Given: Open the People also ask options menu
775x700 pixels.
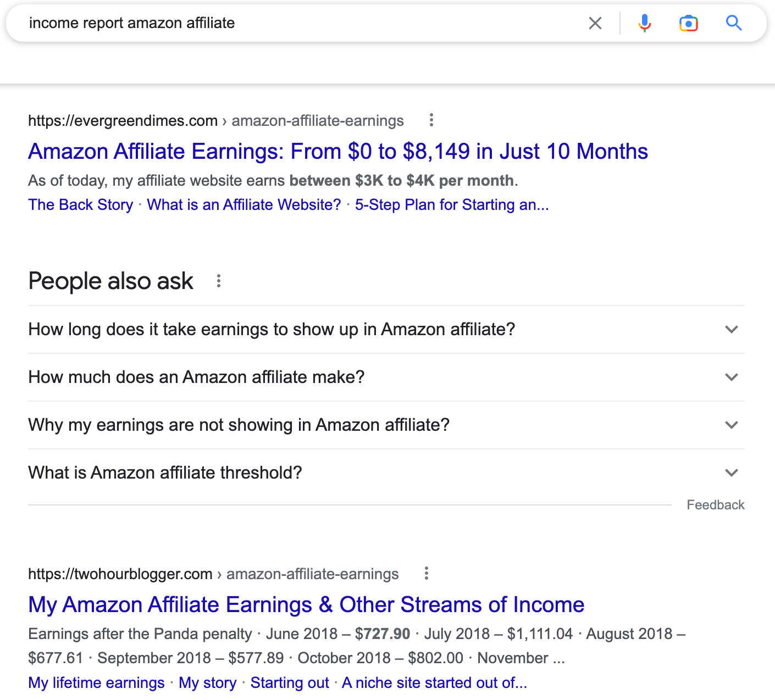Looking at the screenshot, I should [219, 281].
